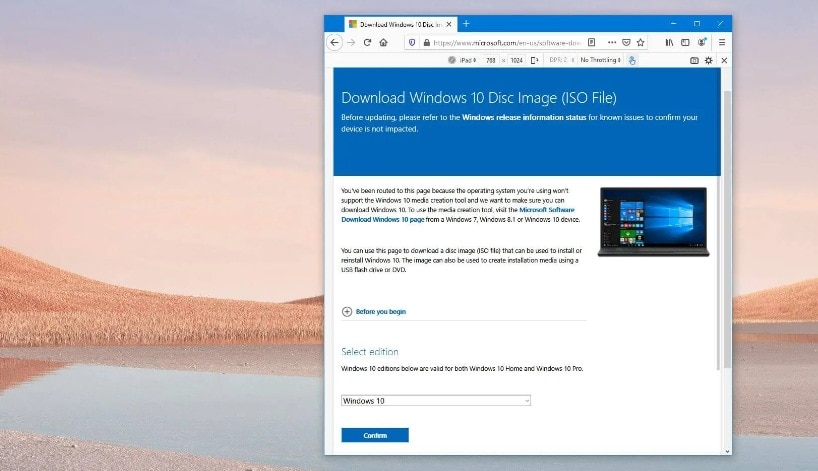
Task: Click the Select edition heading
Action: tap(370, 352)
